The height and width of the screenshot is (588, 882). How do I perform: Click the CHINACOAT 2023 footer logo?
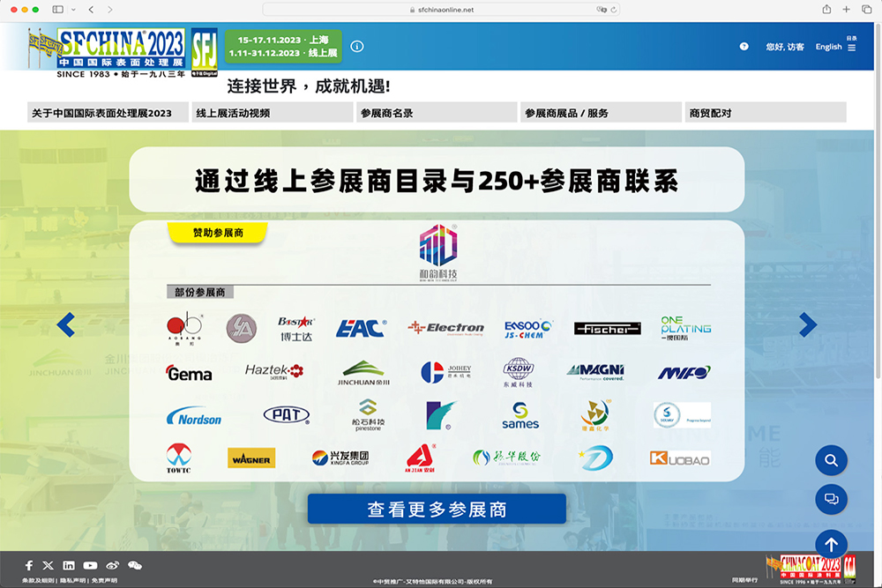pos(811,569)
